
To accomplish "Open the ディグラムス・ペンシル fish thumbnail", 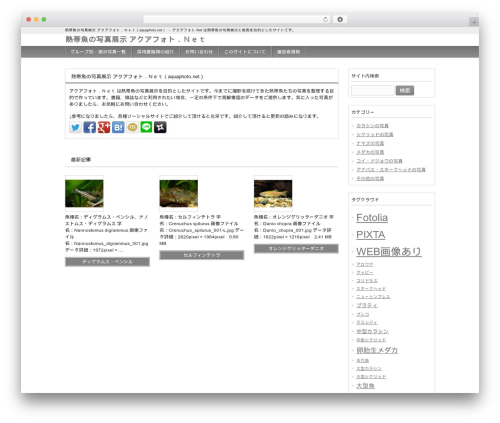I will (84, 194).
